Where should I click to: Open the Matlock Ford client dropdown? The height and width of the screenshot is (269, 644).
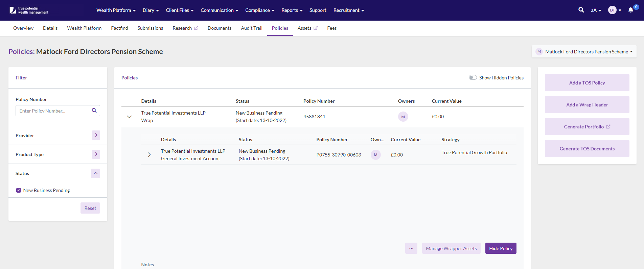click(x=584, y=52)
